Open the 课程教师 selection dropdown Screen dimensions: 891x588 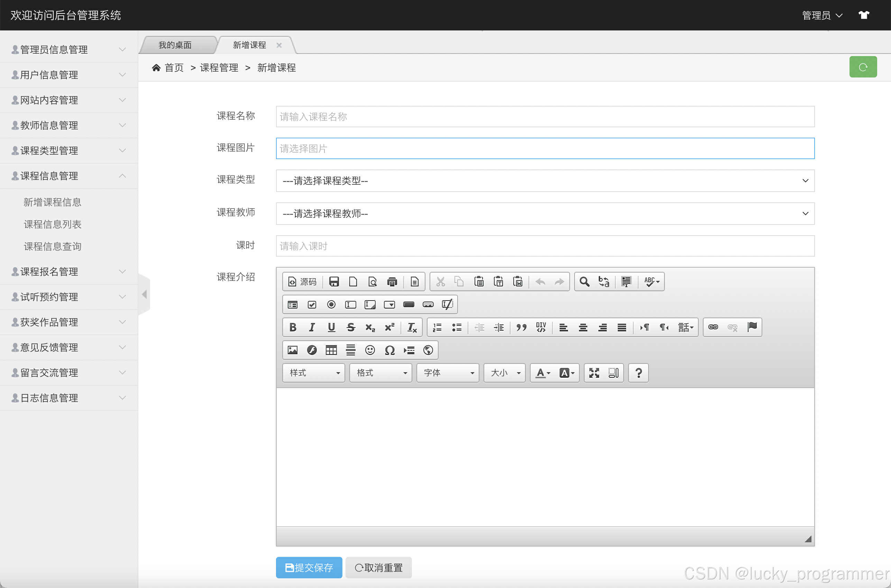coord(545,214)
